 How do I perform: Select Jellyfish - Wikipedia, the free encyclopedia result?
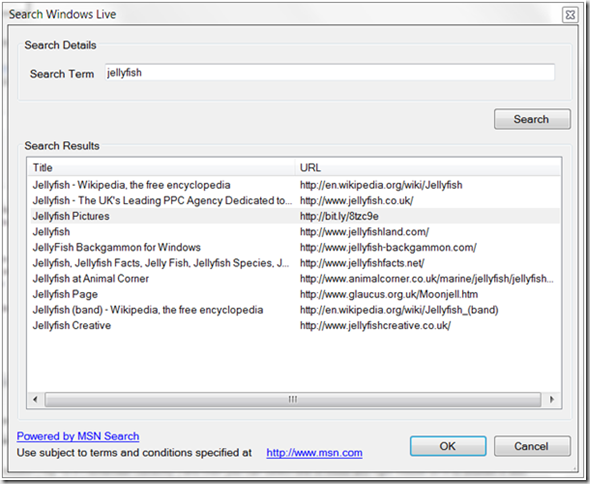click(x=294, y=185)
